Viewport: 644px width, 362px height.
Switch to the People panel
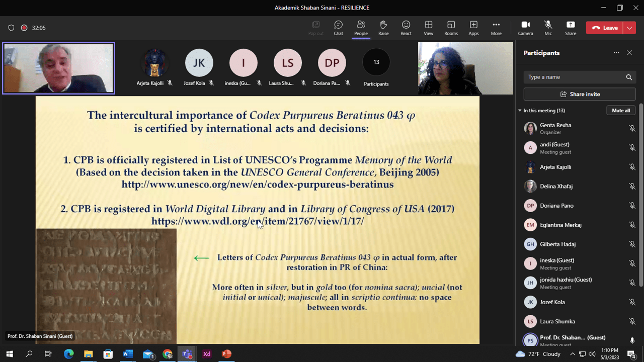click(361, 28)
